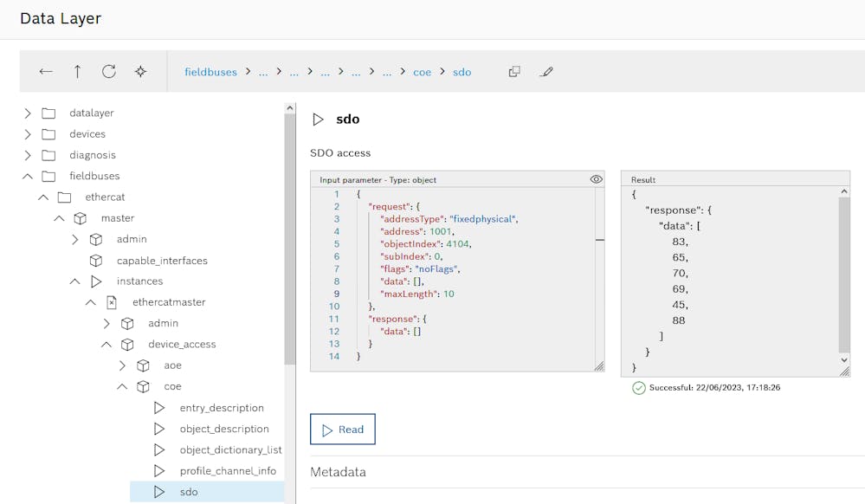The image size is (865, 504).
Task: Click the success checkmark status icon
Action: pos(639,388)
